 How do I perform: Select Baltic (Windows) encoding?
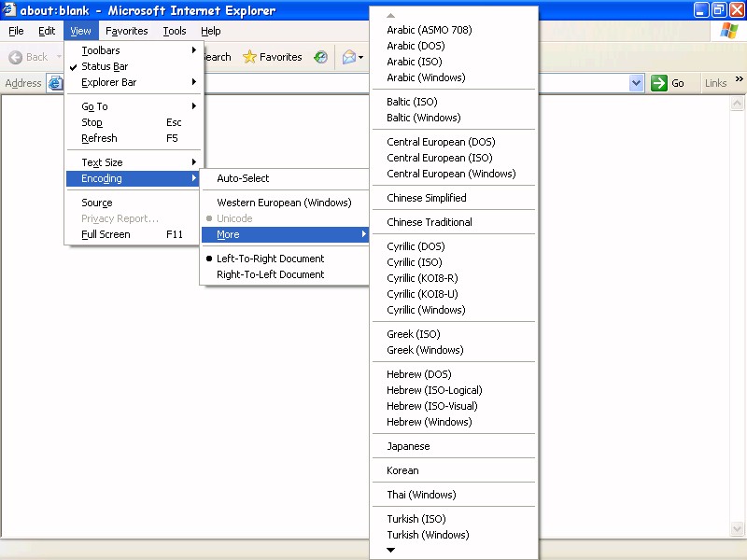(454, 119)
